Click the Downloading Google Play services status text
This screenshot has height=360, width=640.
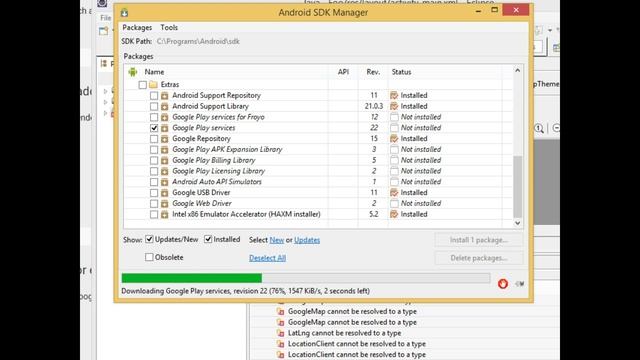246,291
